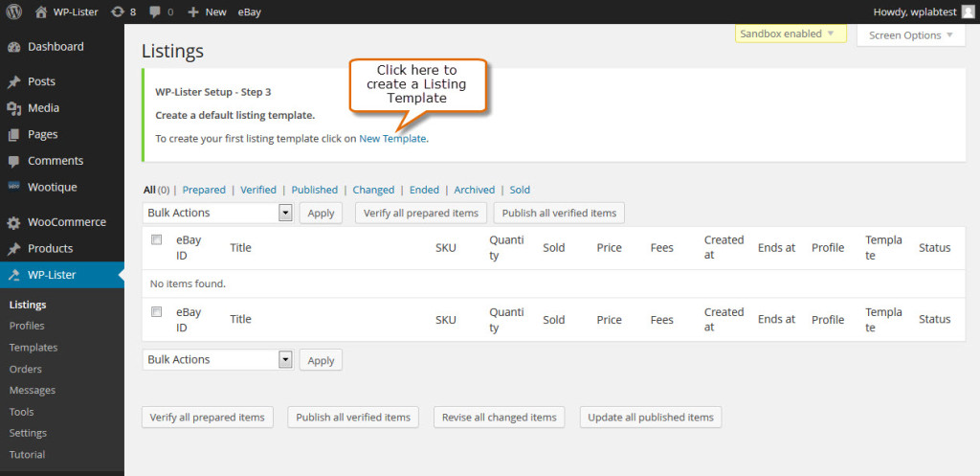
Task: Click the Title column header in top row
Action: pos(240,248)
